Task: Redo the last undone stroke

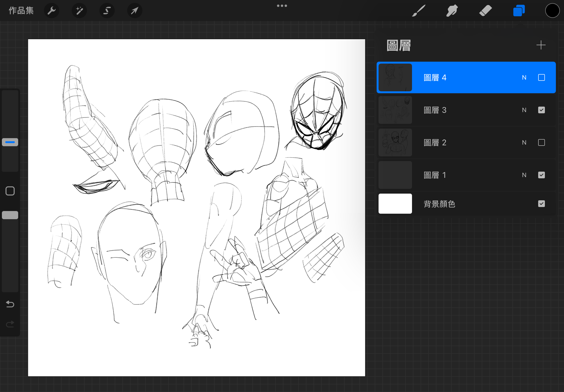Action: pyautogui.click(x=10, y=324)
